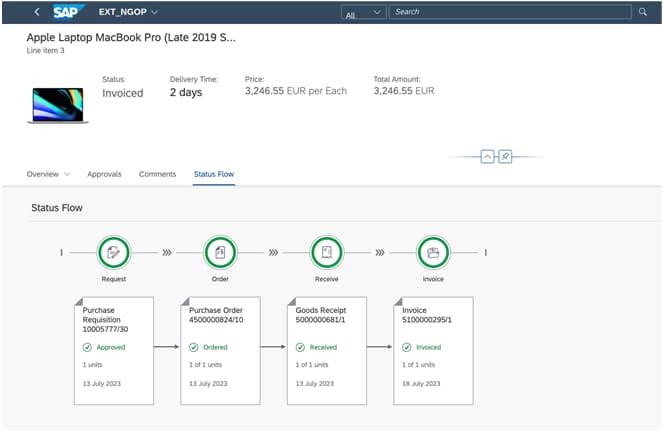Open the Overview tab

(43, 174)
